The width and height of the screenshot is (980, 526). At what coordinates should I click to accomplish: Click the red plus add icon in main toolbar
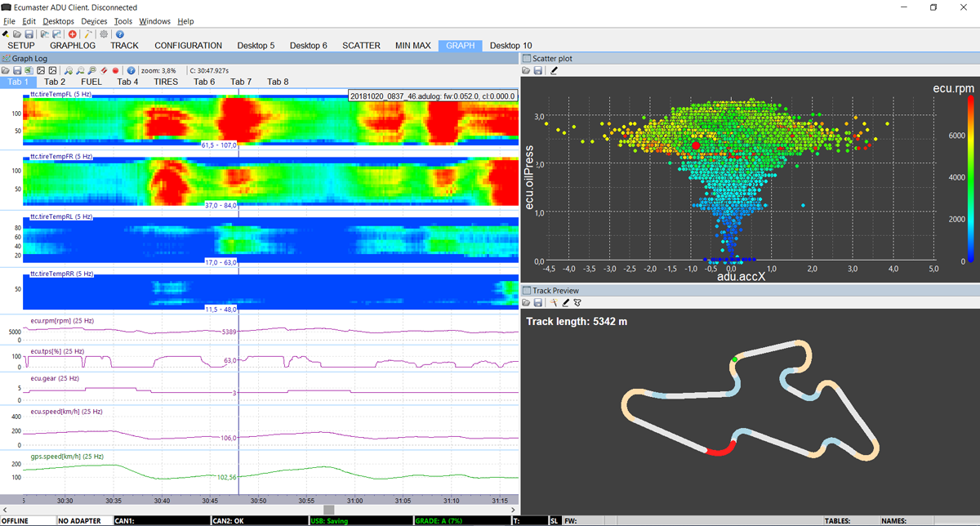[73, 34]
